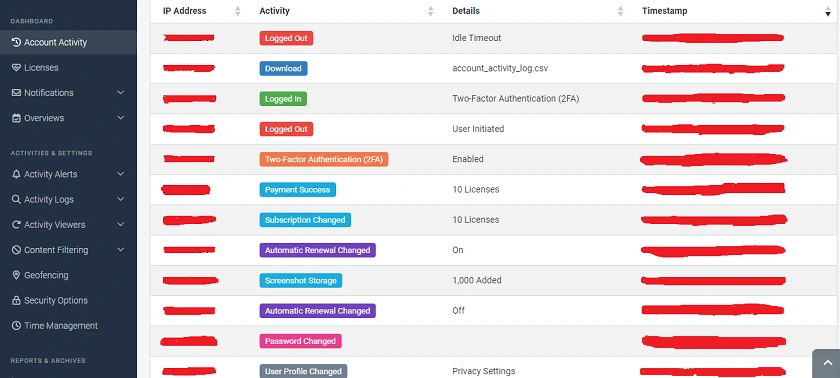The width and height of the screenshot is (840, 378).
Task: Click the Security Options lock icon
Action: click(16, 300)
